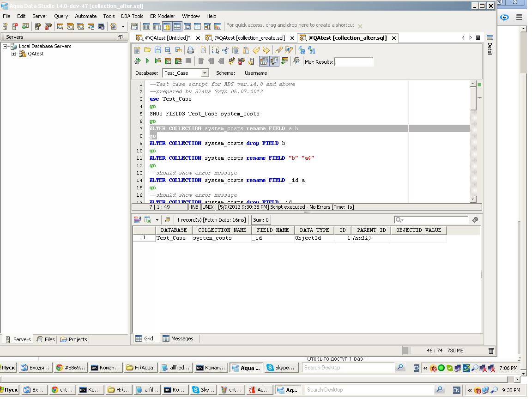This screenshot has height=399, width=532.
Task: Select the system_costs cell in results
Action: [222, 238]
